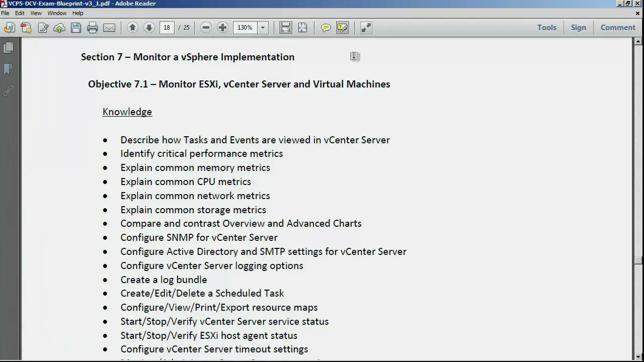Open the Edit menu
This screenshot has height=362, width=644.
pyautogui.click(x=20, y=13)
